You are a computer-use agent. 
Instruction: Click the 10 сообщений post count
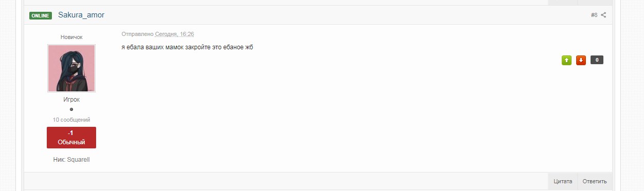point(71,120)
